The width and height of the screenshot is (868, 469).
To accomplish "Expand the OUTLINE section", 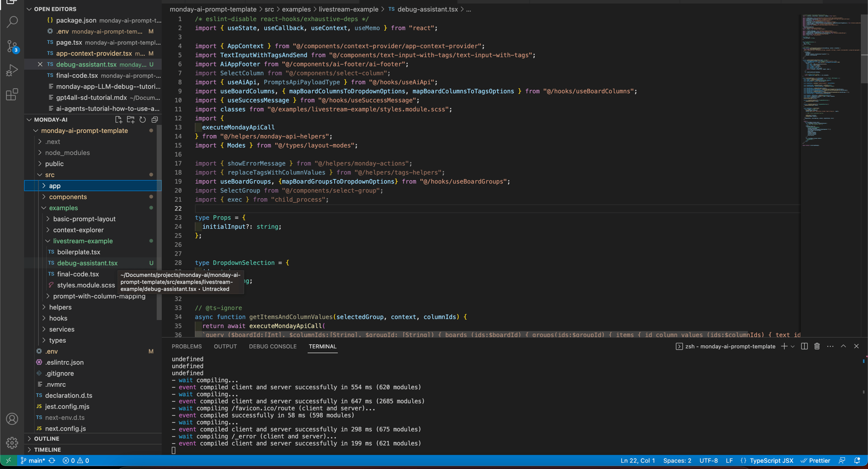I will [47, 439].
